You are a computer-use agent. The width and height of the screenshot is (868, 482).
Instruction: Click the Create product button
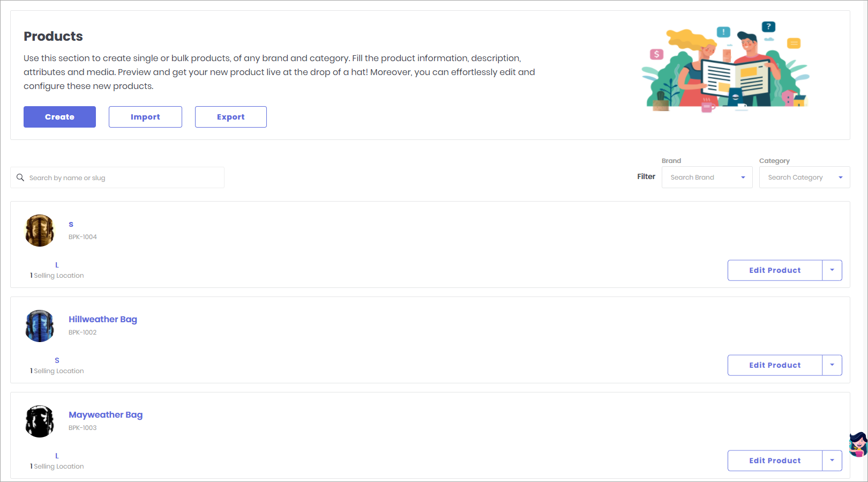(x=59, y=117)
